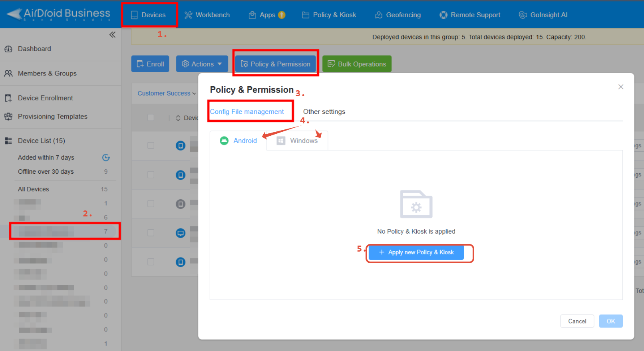Click the Policy & Permission dialog title

pos(252,90)
